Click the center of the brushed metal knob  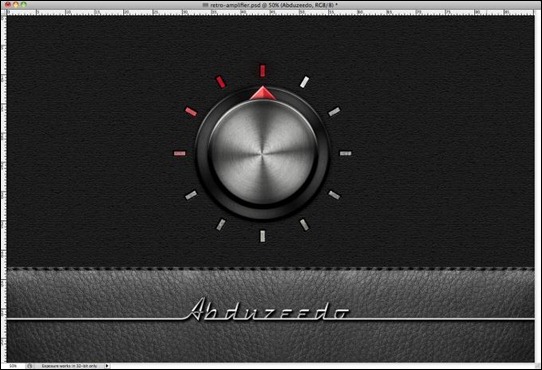(x=263, y=153)
